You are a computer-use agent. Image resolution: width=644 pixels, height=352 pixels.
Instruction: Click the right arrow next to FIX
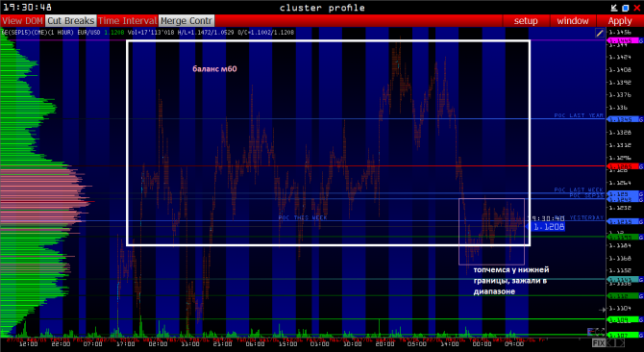pos(621,343)
